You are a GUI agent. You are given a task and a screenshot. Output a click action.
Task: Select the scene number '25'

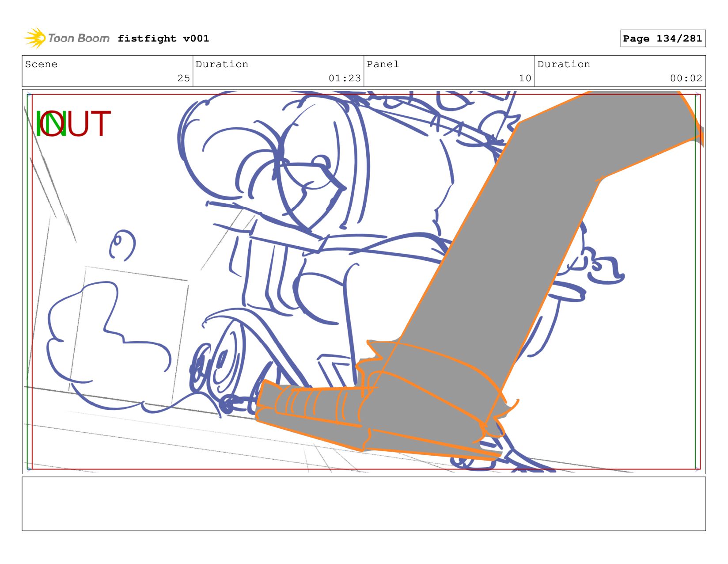[x=184, y=78]
